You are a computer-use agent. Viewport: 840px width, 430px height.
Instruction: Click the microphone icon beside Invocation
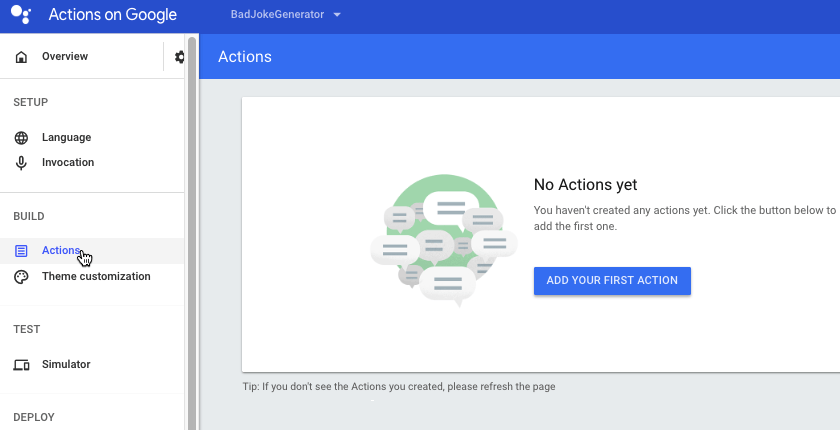tap(21, 163)
